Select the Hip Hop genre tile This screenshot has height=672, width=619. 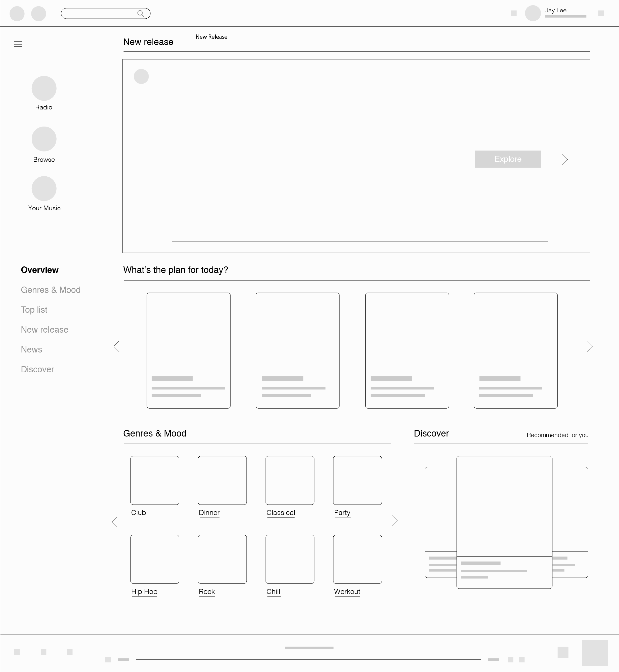155,559
